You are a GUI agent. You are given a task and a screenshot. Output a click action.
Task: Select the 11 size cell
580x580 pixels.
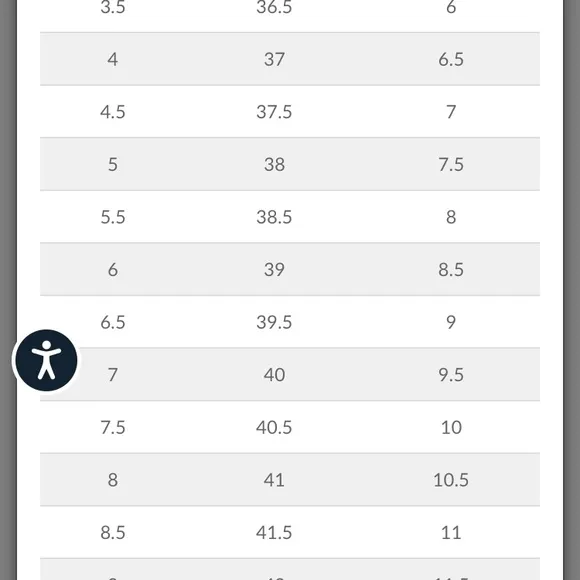[x=451, y=532]
